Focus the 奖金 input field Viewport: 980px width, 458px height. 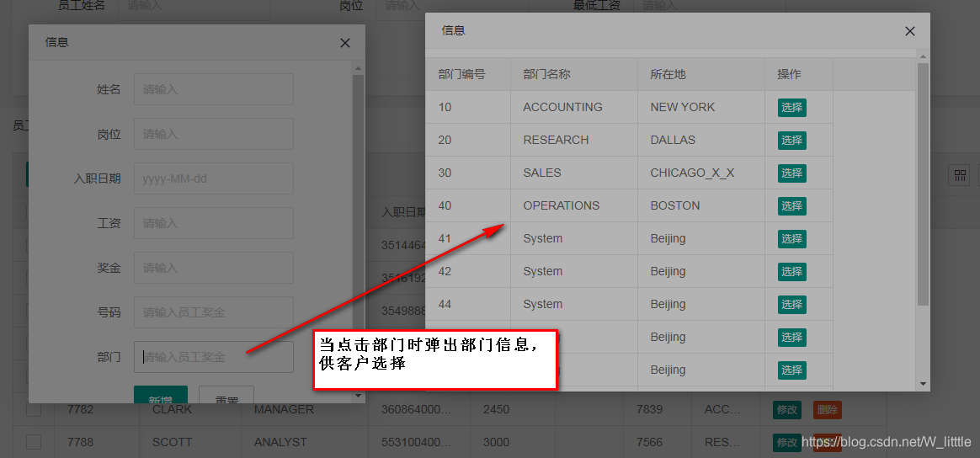pyautogui.click(x=214, y=268)
